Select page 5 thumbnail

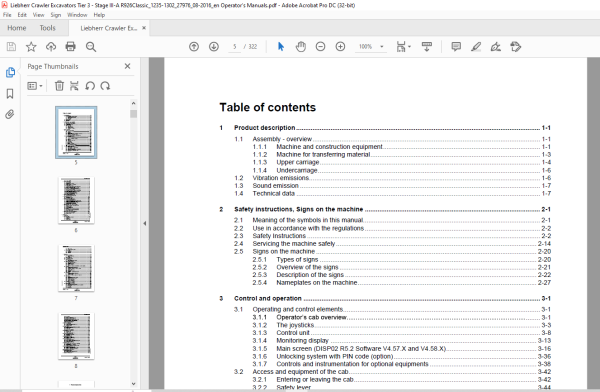(x=76, y=132)
